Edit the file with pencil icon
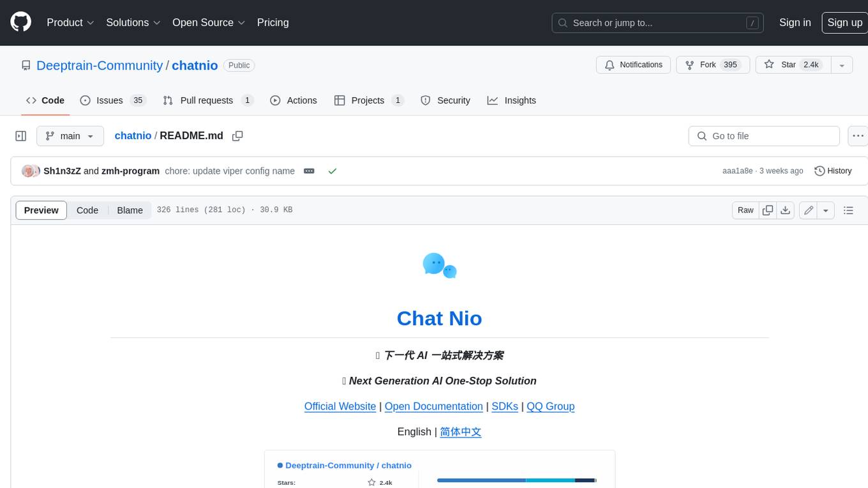Viewport: 868px width, 488px height. [x=808, y=210]
